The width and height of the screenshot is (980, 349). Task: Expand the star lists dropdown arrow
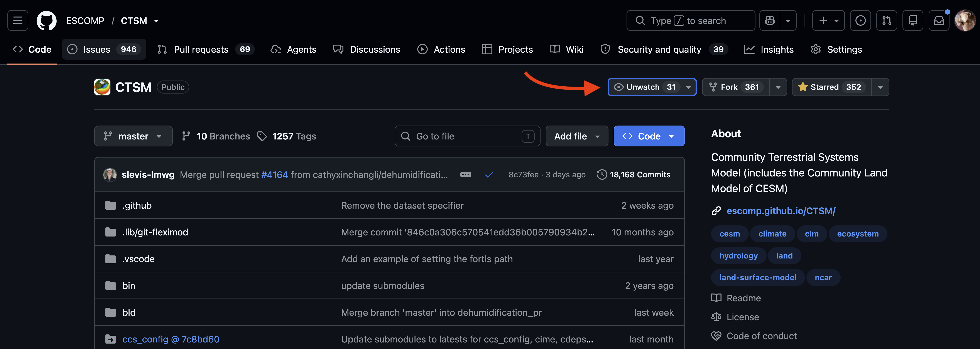(x=880, y=87)
